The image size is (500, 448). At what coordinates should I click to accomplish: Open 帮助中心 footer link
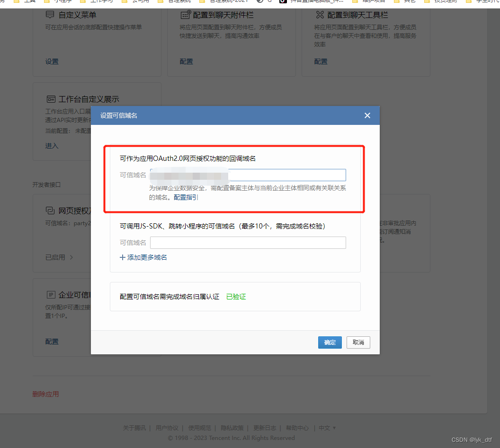pyautogui.click(x=297, y=428)
